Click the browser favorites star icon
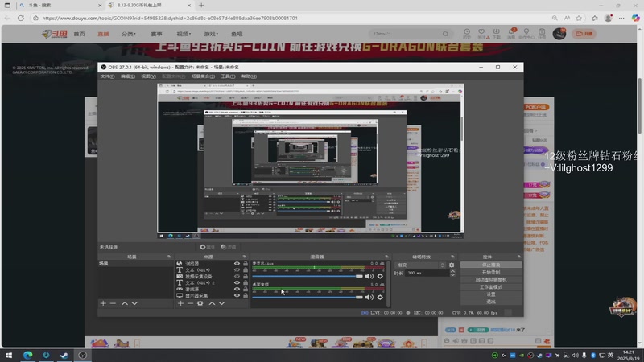Viewport: 644px width, 362px height. pyautogui.click(x=579, y=18)
